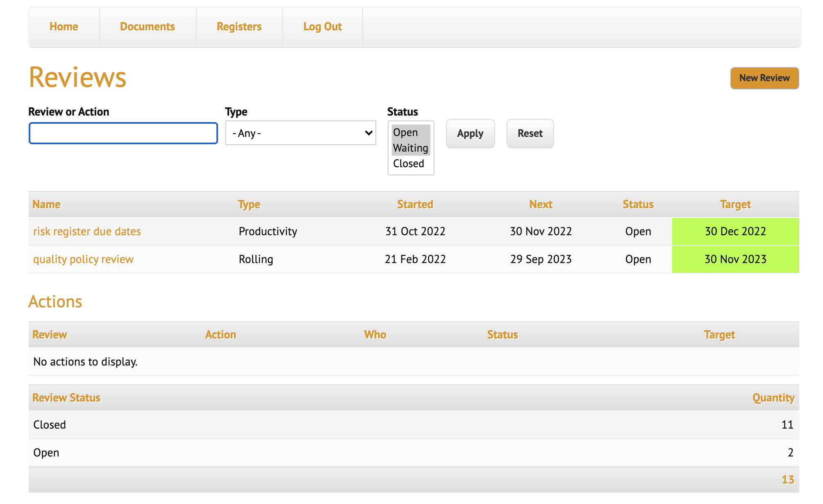Click the Log Out link
Screen dimensions: 823x504
click(322, 27)
